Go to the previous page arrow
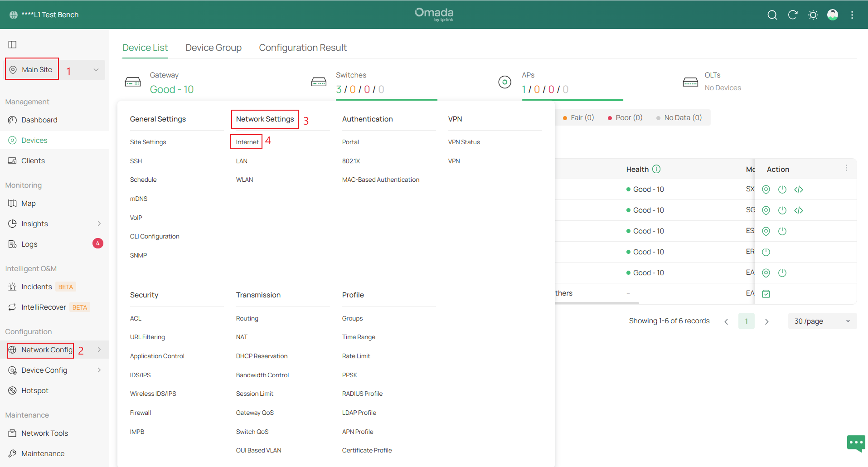 click(726, 321)
